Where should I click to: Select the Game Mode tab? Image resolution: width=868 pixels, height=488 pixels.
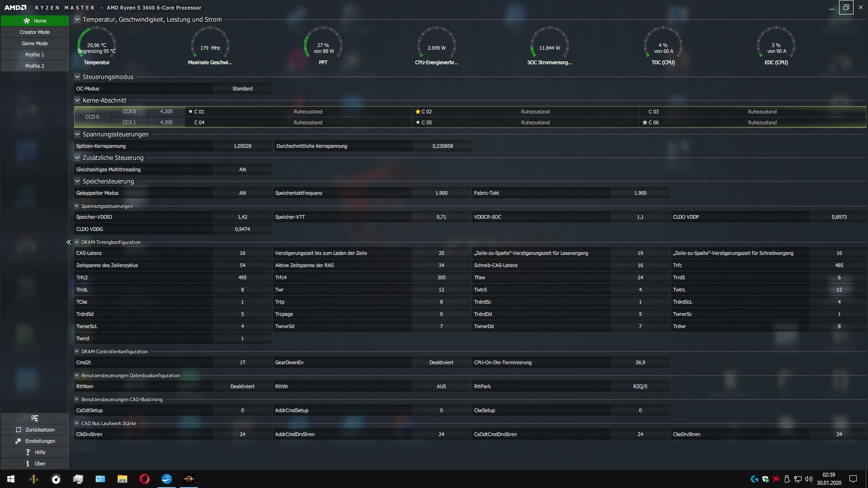tap(35, 43)
